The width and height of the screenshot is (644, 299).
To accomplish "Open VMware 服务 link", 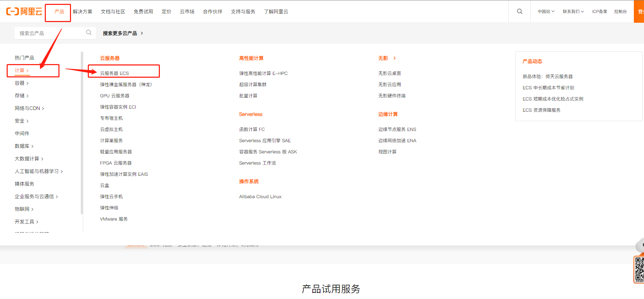I will pos(114,219).
